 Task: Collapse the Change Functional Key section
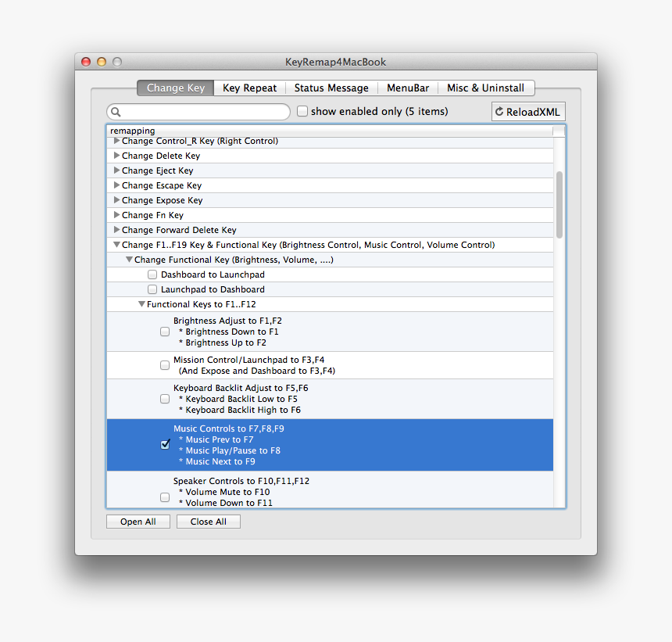point(128,260)
